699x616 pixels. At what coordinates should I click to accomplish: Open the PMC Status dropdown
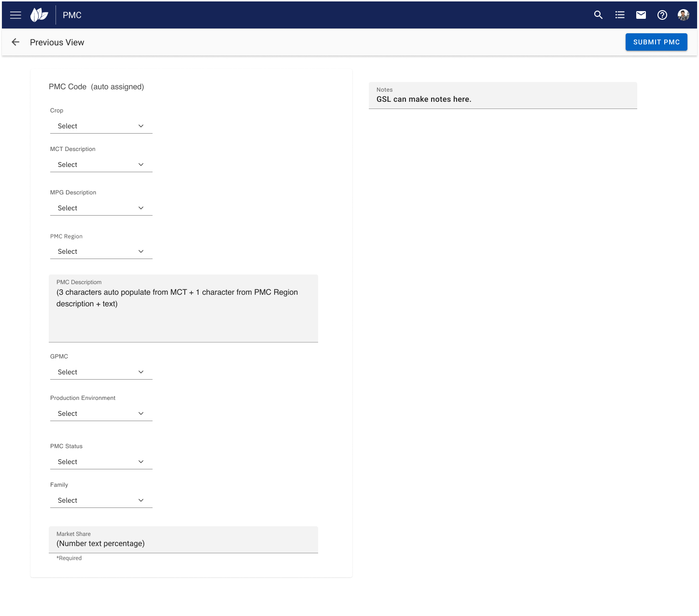pos(101,462)
